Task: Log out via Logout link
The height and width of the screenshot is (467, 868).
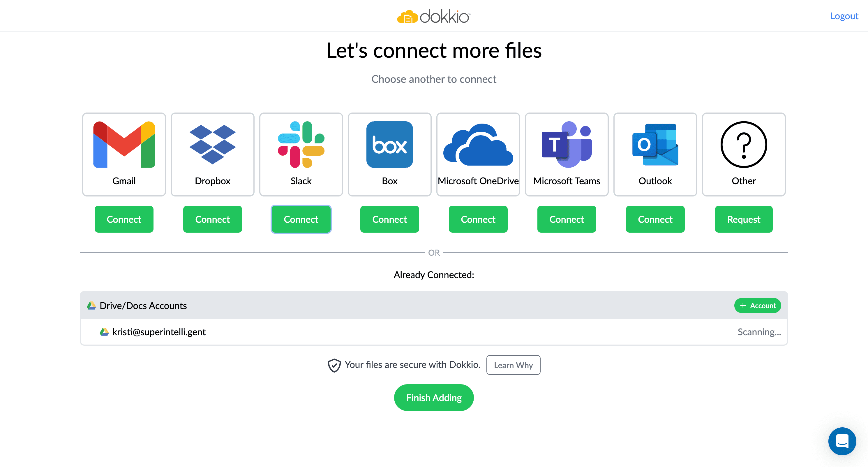Action: pyautogui.click(x=844, y=16)
